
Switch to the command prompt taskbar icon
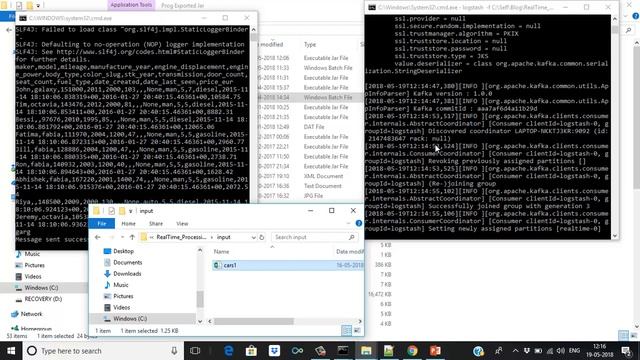tap(343, 351)
